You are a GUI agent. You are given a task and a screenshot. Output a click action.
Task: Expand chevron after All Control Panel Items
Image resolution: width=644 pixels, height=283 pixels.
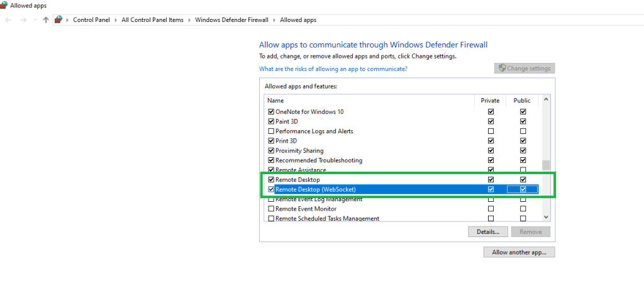[189, 19]
